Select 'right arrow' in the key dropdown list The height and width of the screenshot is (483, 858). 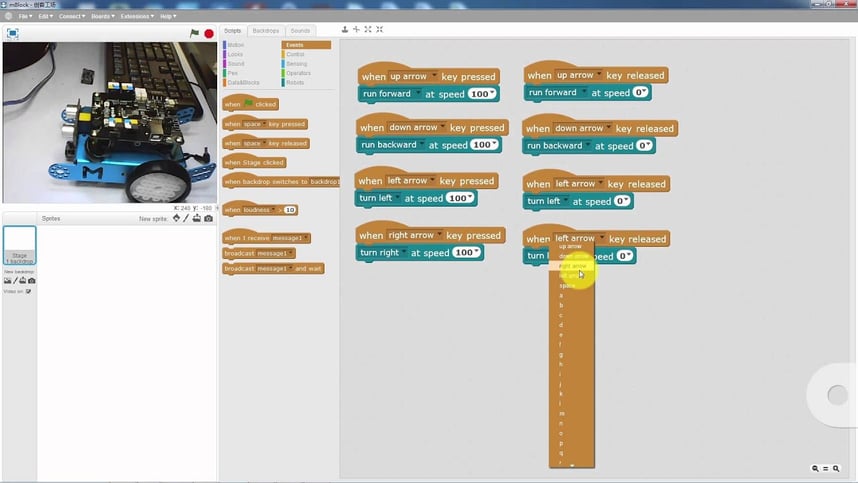[x=573, y=266]
